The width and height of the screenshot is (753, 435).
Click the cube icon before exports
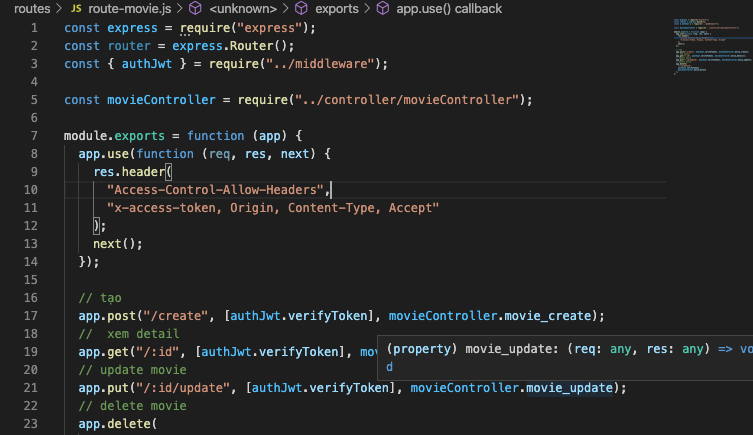(x=300, y=9)
